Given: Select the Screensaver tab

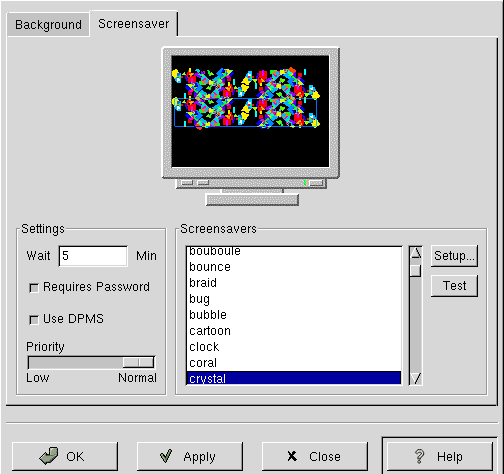Looking at the screenshot, I should pyautogui.click(x=134, y=23).
